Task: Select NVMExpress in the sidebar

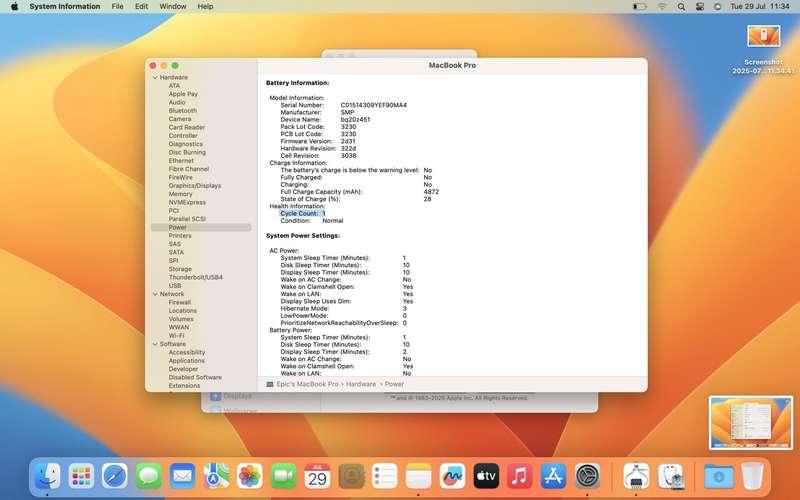Action: pos(187,203)
